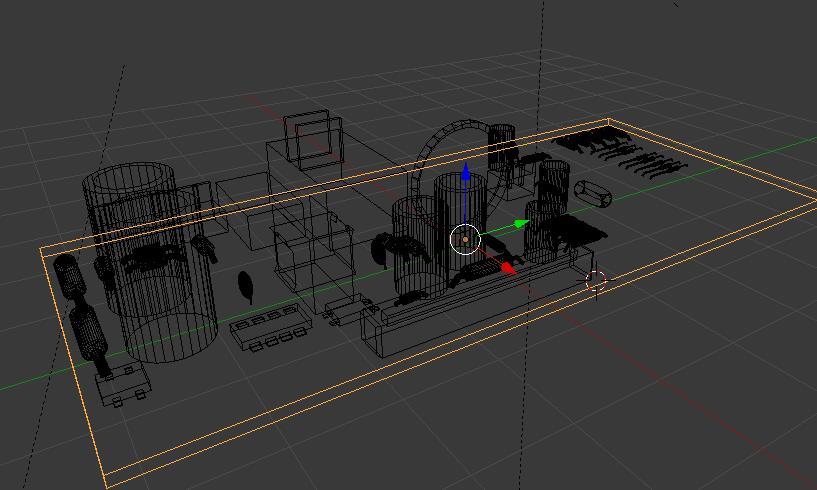This screenshot has width=817, height=490.
Task: Select the black silhouette figures group at far corner
Action: pyautogui.click(x=620, y=152)
